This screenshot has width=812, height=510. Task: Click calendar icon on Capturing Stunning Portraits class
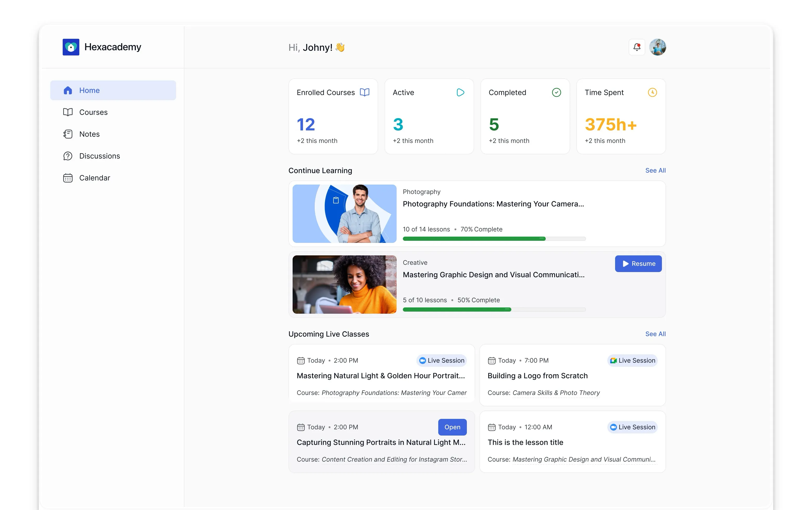[x=301, y=427]
